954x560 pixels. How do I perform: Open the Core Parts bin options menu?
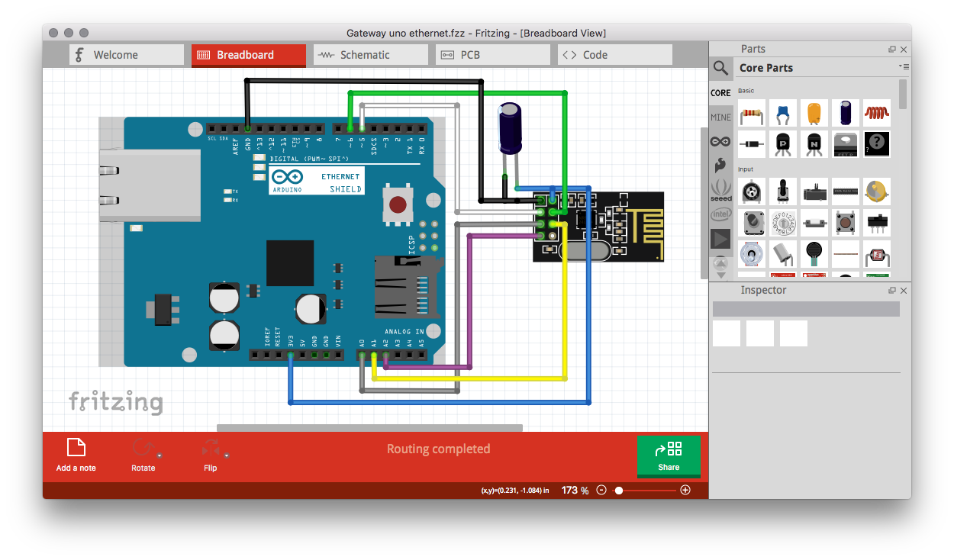(904, 67)
